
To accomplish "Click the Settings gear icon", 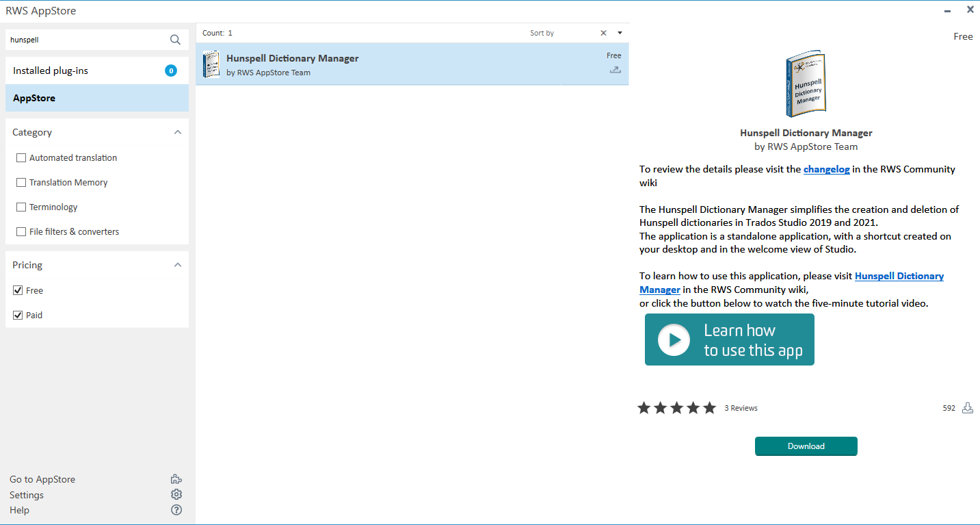I will pyautogui.click(x=176, y=494).
